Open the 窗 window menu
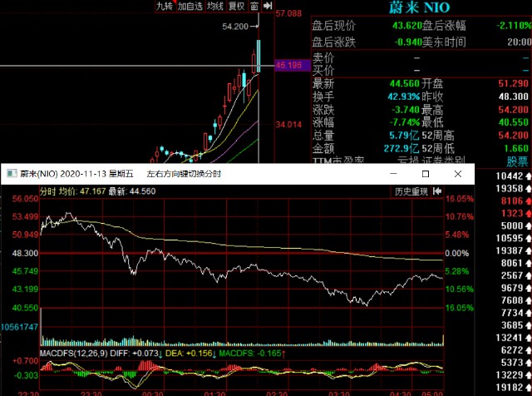Viewport: 532px width, 396px height. pyautogui.click(x=254, y=7)
